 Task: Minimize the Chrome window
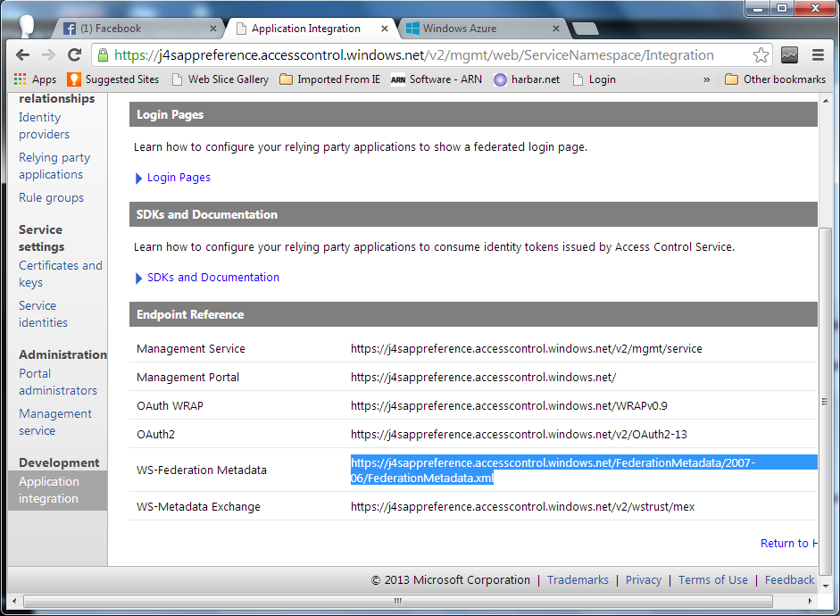[x=758, y=8]
